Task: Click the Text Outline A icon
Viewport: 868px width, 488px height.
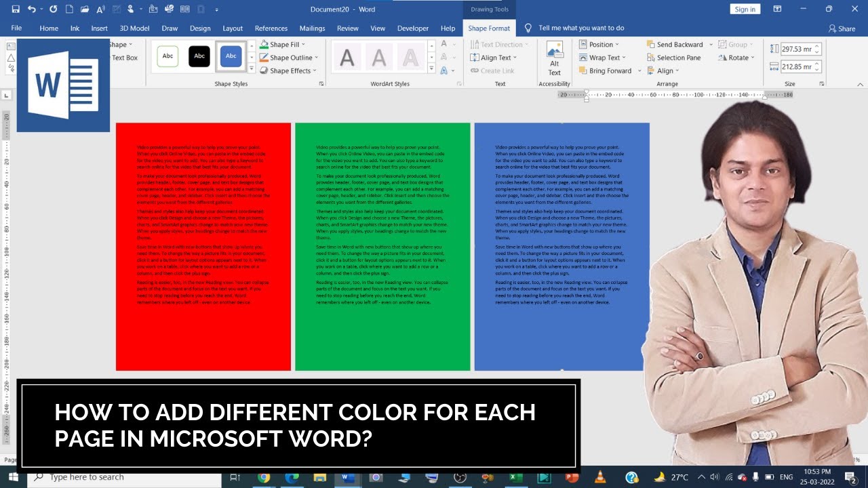Action: 443,57
